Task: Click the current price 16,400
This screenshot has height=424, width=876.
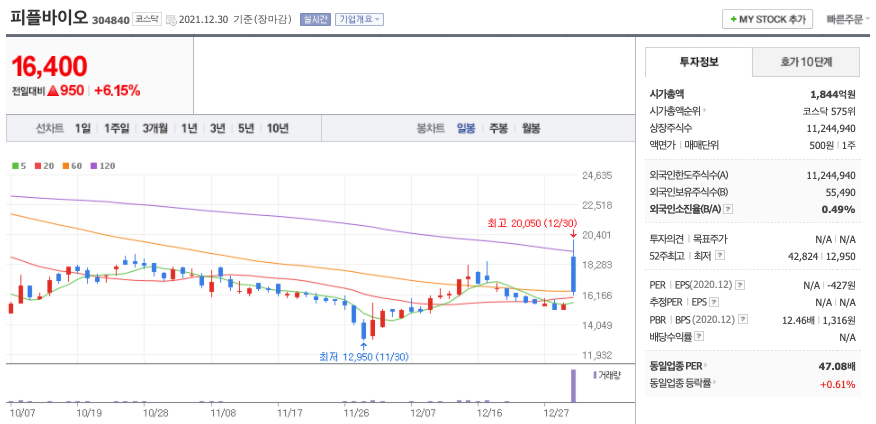Action: tap(50, 66)
